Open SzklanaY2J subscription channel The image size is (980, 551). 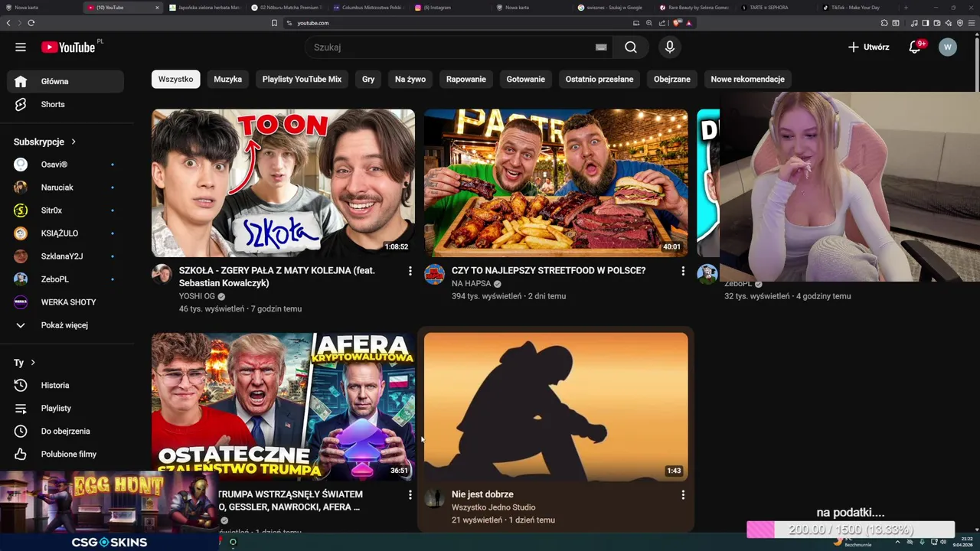65,256
